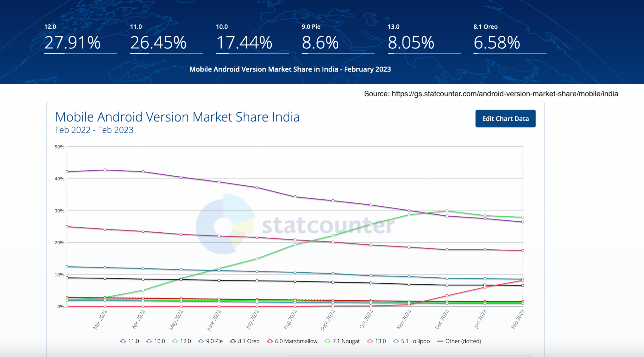Screen dimensions: 644x357
Task: Toggle 7.1 Nougat legend entry
Action: pyautogui.click(x=342, y=341)
